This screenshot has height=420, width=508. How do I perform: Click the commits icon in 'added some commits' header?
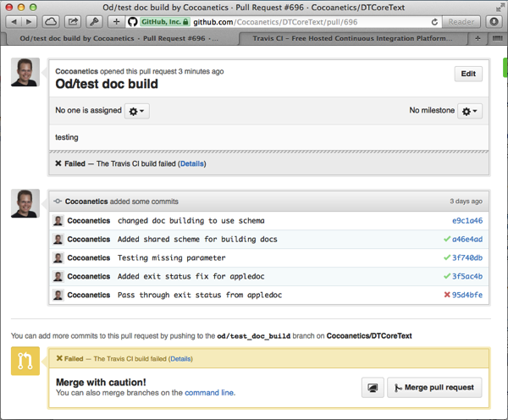pos(58,202)
